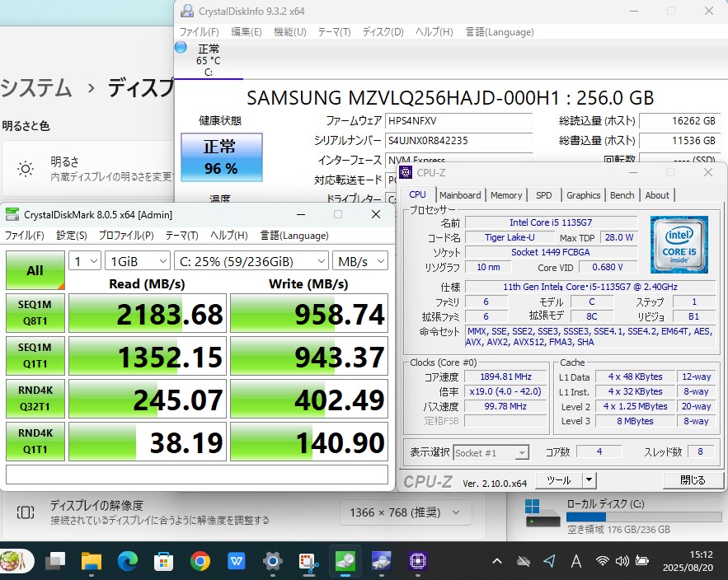The image size is (728, 580).
Task: Run the SEQ1M Q8T1 test
Action: tap(35, 313)
